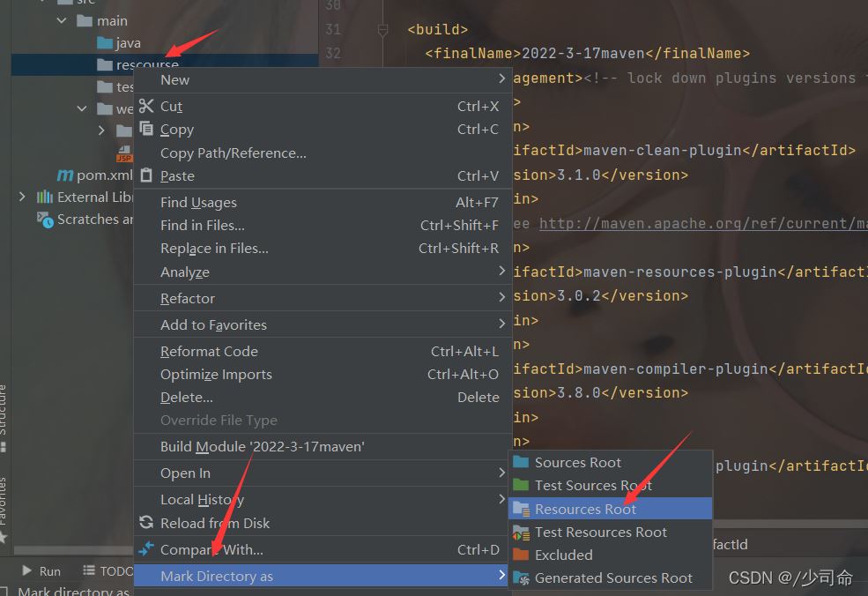Click the java folder icon

[x=105, y=42]
